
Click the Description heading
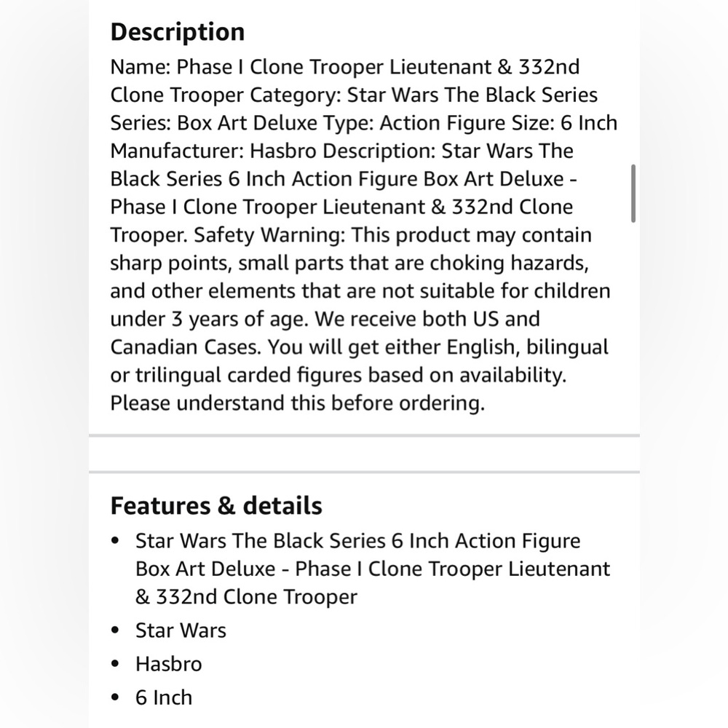(178, 32)
